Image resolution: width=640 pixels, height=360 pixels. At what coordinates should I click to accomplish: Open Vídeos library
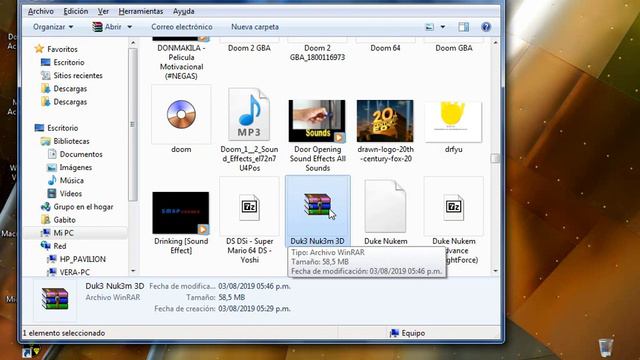point(65,193)
